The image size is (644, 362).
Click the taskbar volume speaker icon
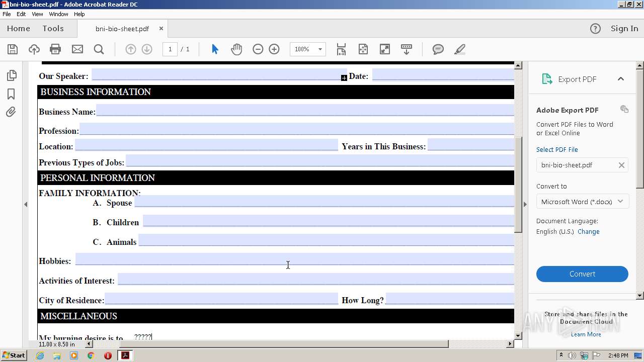point(572,355)
